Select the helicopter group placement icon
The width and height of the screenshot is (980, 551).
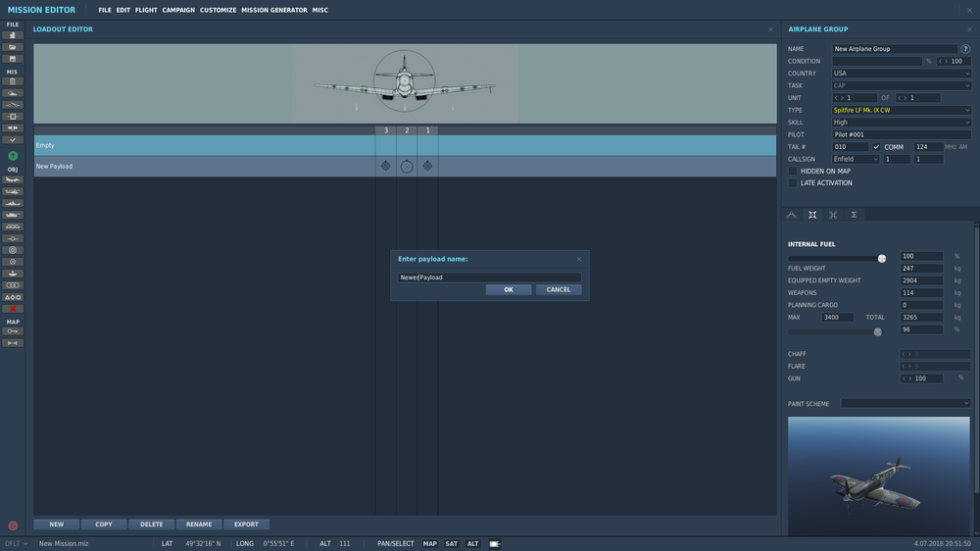point(13,191)
